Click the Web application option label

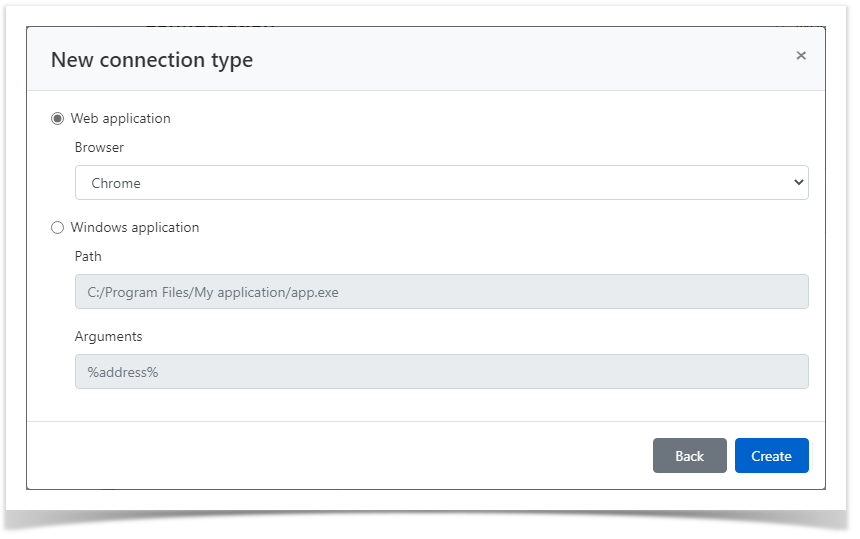click(120, 118)
